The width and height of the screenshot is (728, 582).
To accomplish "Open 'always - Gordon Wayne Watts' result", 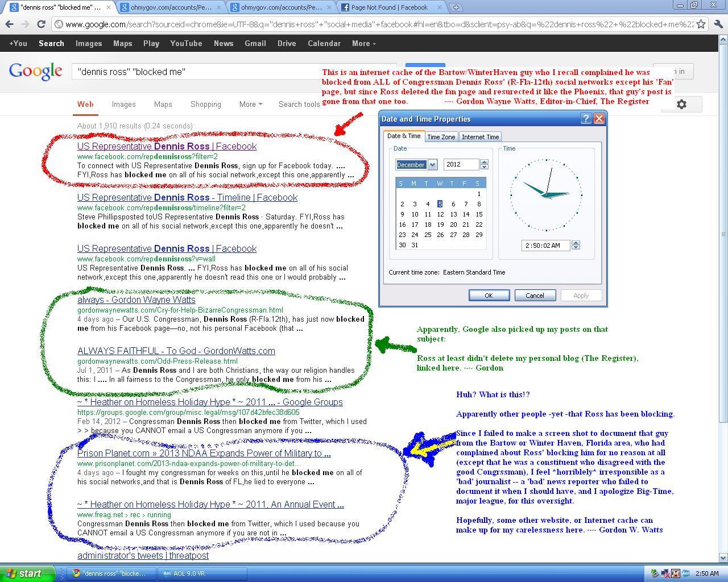I will [x=136, y=300].
